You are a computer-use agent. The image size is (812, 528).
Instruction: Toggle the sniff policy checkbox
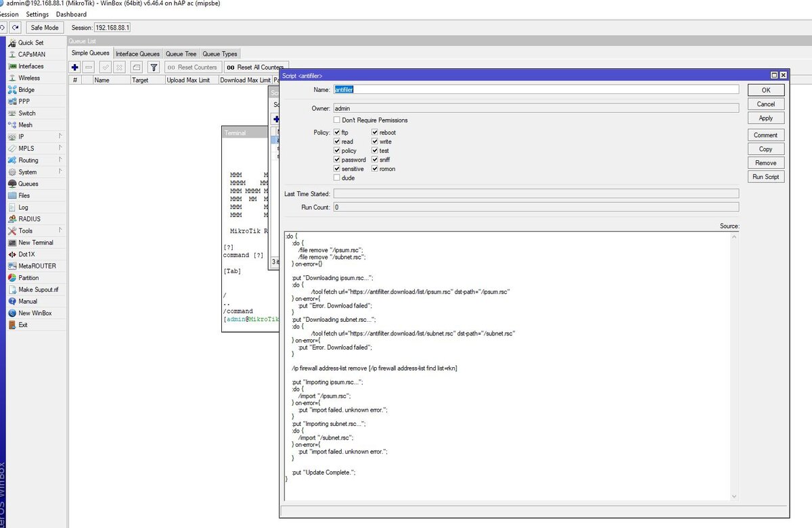pos(375,160)
